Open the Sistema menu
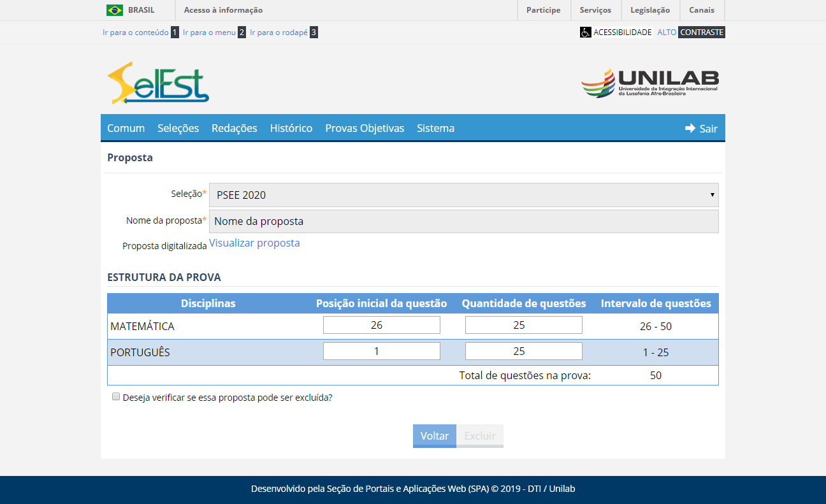 [x=435, y=128]
